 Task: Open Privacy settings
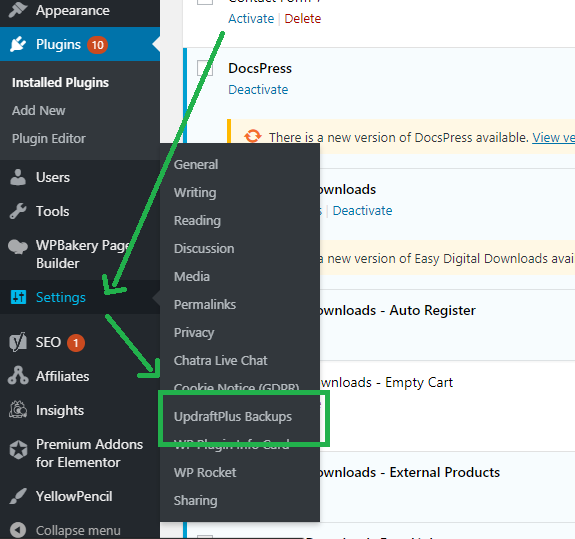[194, 333]
